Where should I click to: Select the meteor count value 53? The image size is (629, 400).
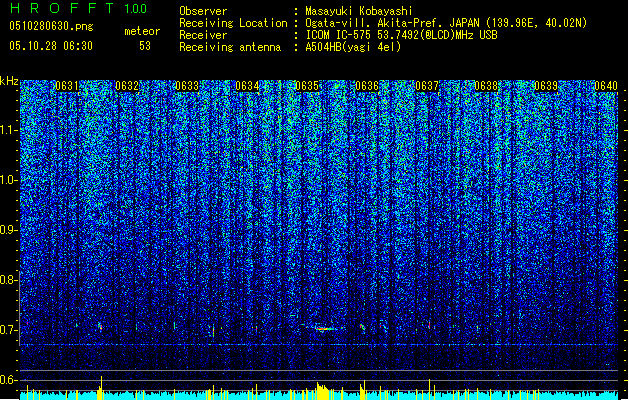point(145,46)
